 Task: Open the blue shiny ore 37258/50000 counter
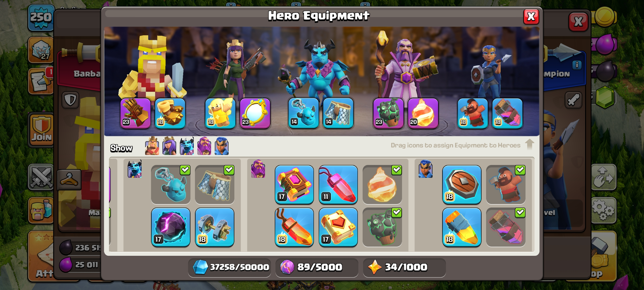[x=229, y=267]
